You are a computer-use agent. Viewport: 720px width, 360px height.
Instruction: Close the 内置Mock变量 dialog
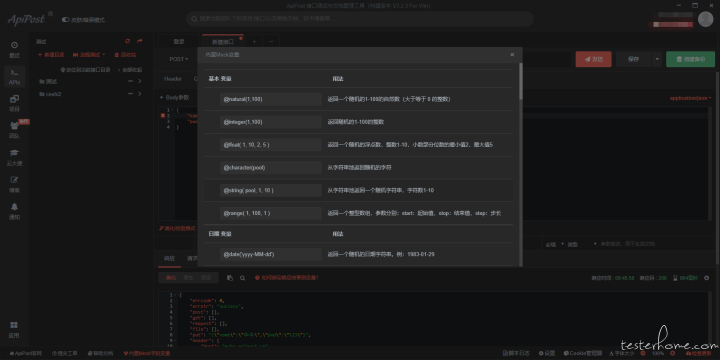[512, 55]
